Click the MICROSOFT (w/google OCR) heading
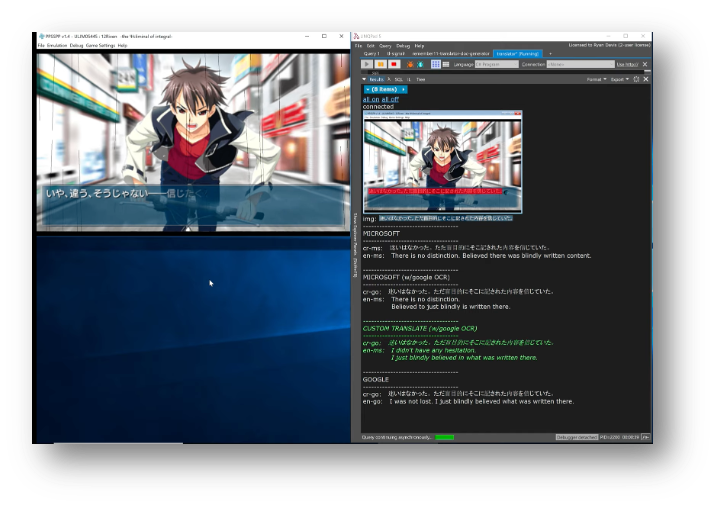 [x=406, y=277]
